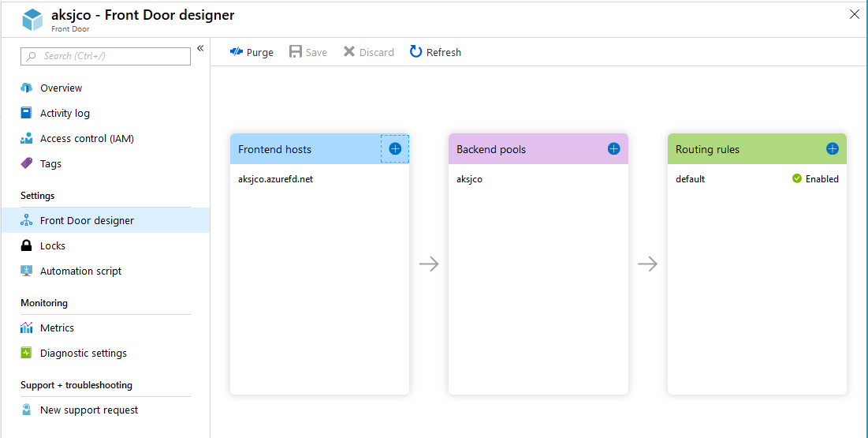Select Purge toolbar label
The height and width of the screenshot is (438, 868).
coord(260,53)
